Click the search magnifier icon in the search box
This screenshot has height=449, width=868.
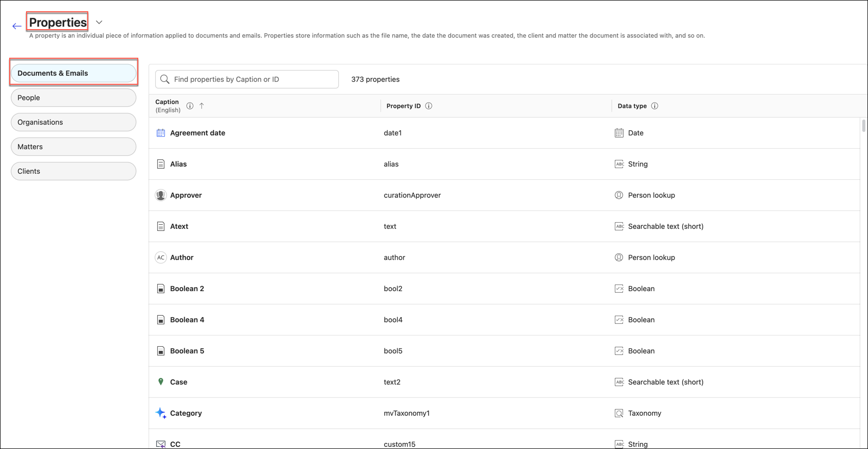165,79
